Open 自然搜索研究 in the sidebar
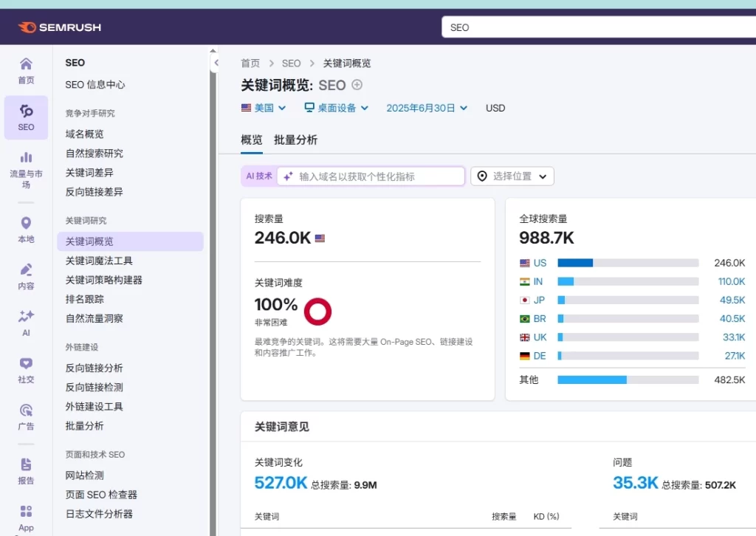 (x=94, y=154)
